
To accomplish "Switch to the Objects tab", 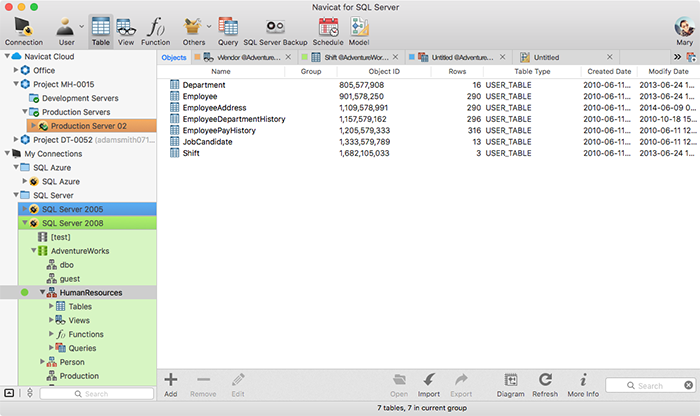I will point(174,57).
